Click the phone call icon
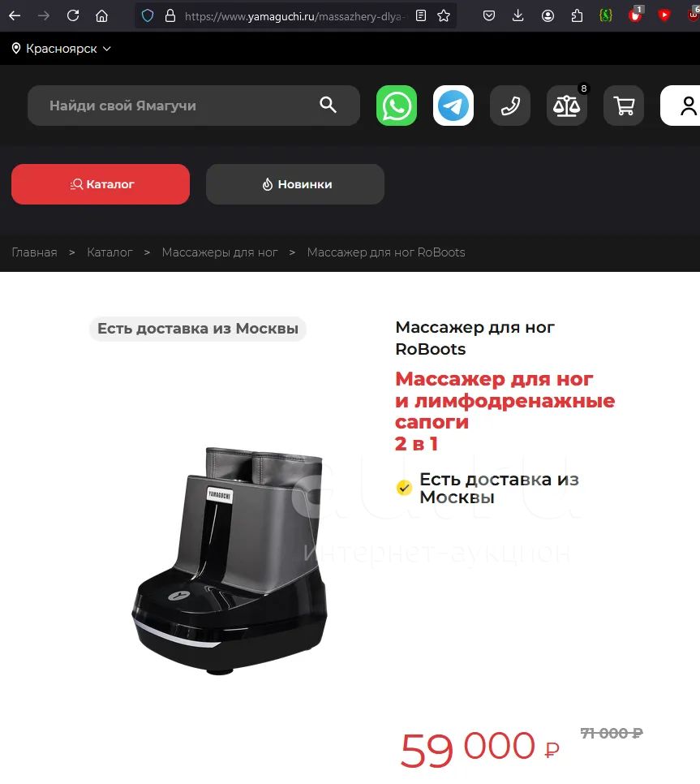 tap(510, 106)
